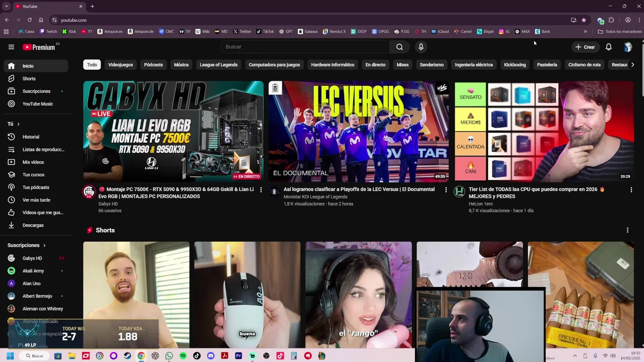This screenshot has width=644, height=362.
Task: Click the Crear button
Action: (585, 47)
